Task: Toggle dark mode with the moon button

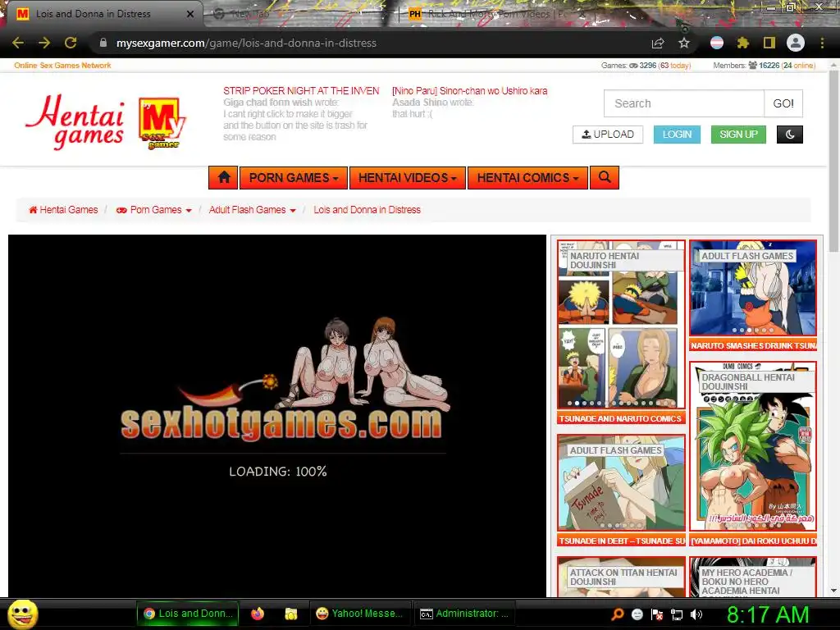Action: point(790,135)
